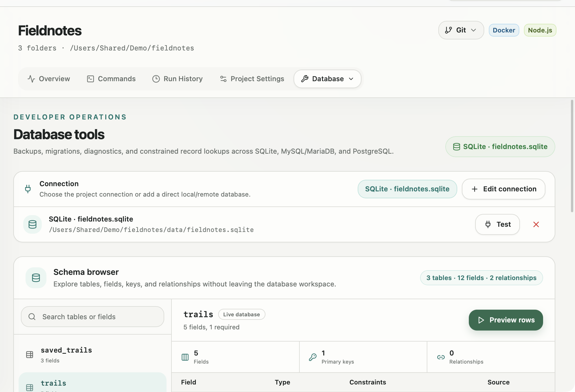Expand the Database tab dropdown
The height and width of the screenshot is (392, 575).
point(327,79)
